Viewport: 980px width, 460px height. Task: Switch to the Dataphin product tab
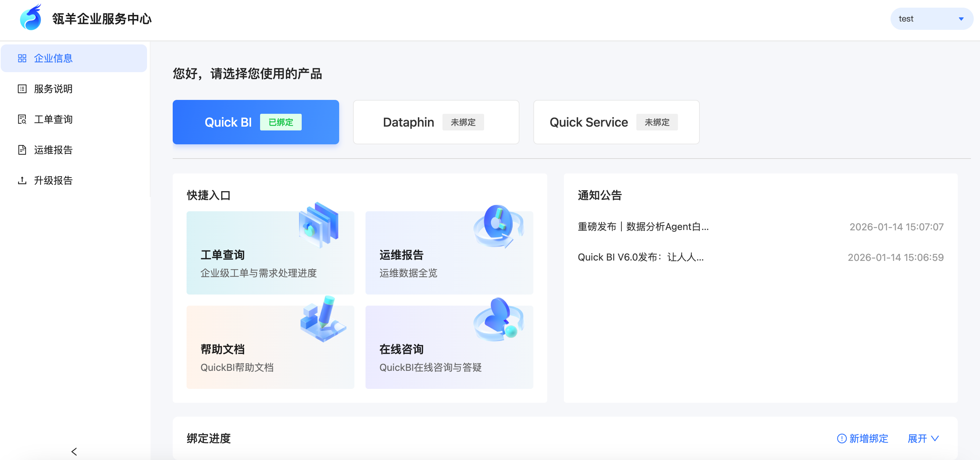[x=436, y=122]
